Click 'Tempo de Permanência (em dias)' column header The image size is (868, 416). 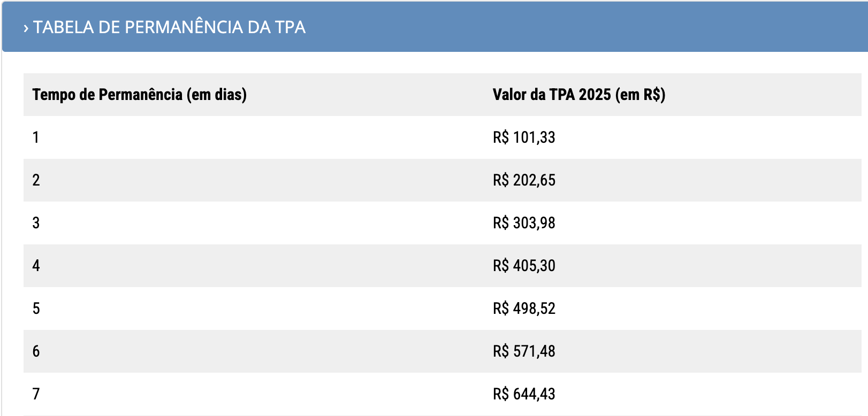pyautogui.click(x=139, y=95)
